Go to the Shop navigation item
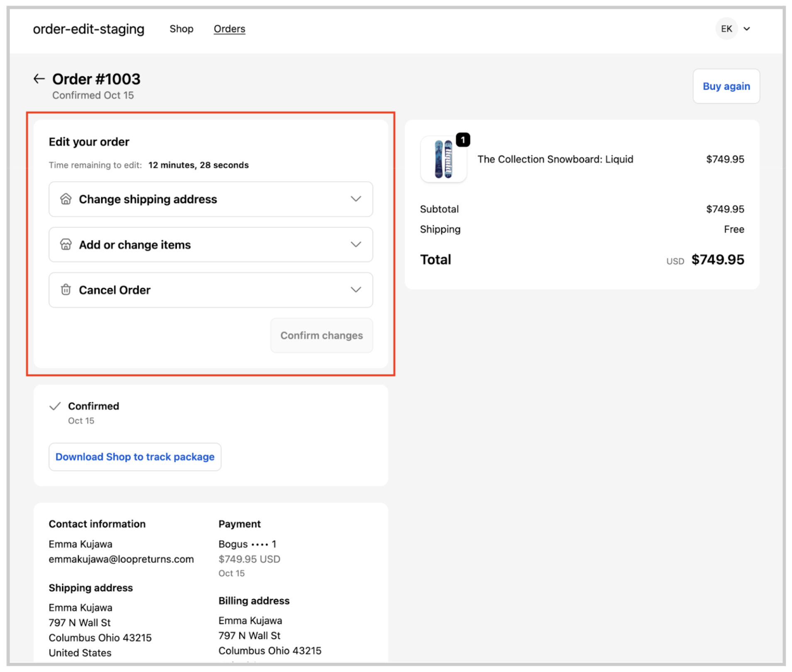The image size is (792, 672). pyautogui.click(x=181, y=29)
